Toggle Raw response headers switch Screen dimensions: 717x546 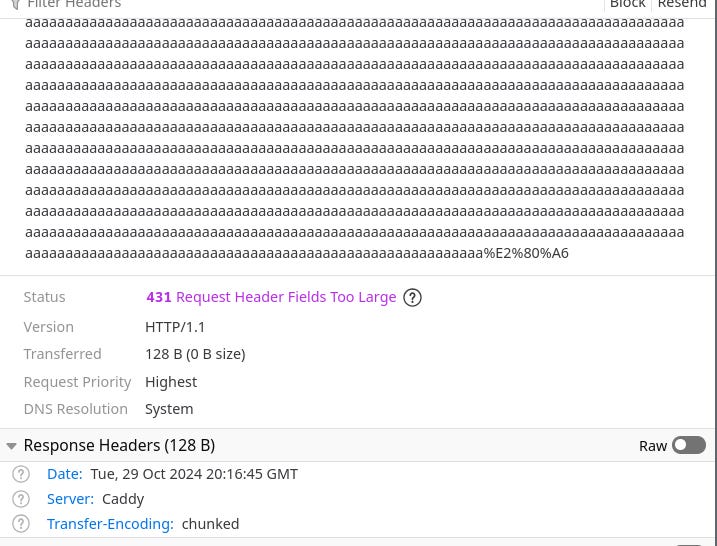point(689,445)
